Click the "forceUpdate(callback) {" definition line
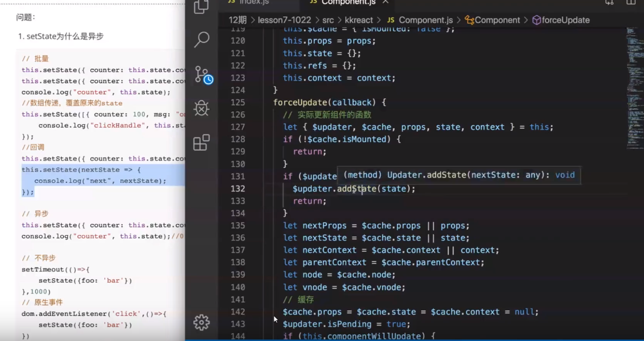The width and height of the screenshot is (644, 341). (x=329, y=103)
